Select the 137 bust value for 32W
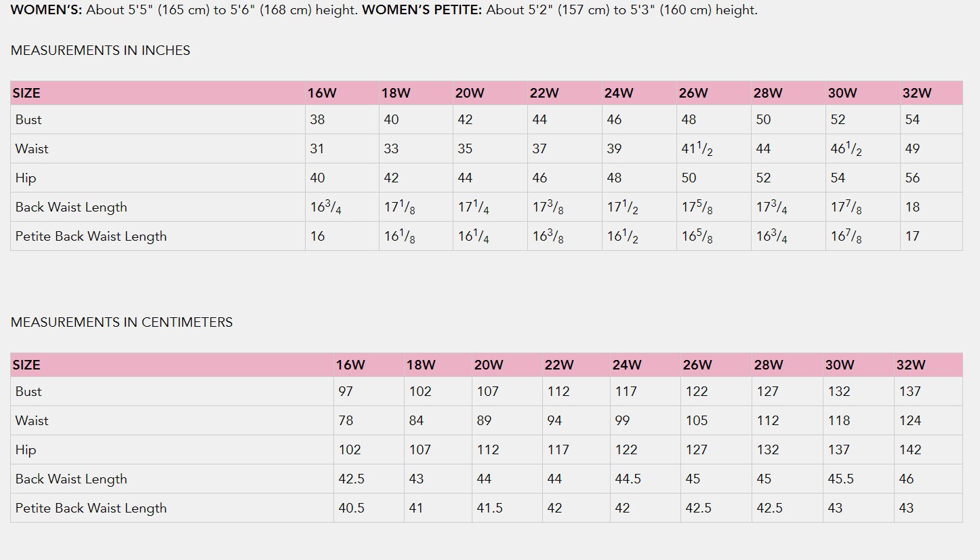 pyautogui.click(x=910, y=392)
